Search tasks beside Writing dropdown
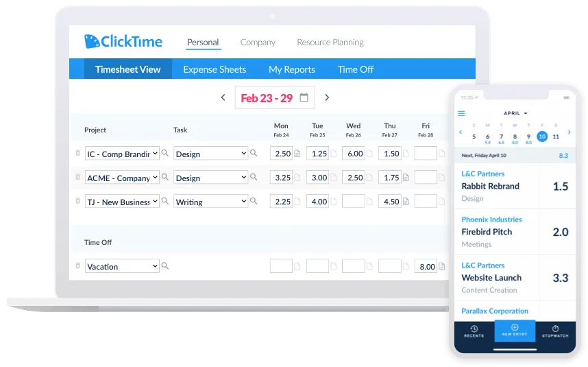This screenshot has height=367, width=588. tap(254, 201)
